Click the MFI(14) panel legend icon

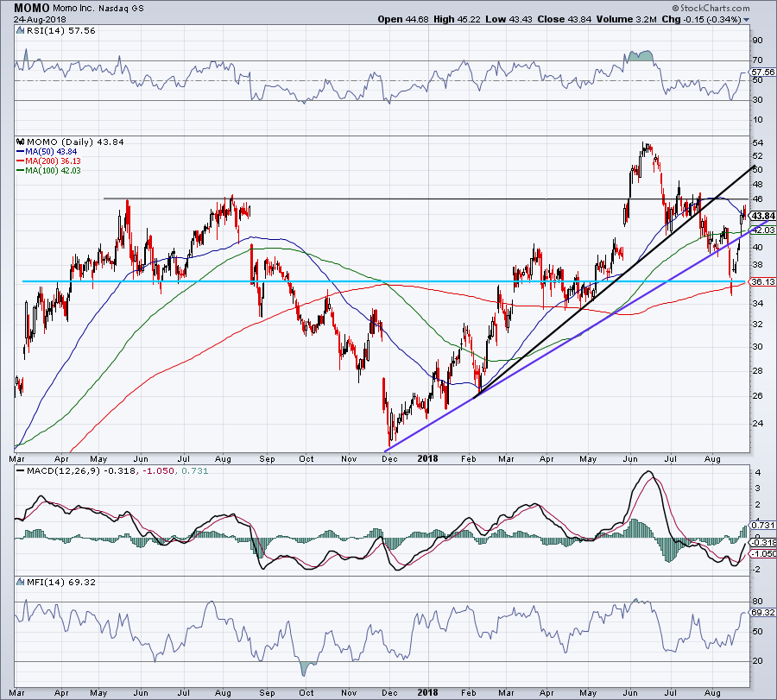tap(20, 582)
